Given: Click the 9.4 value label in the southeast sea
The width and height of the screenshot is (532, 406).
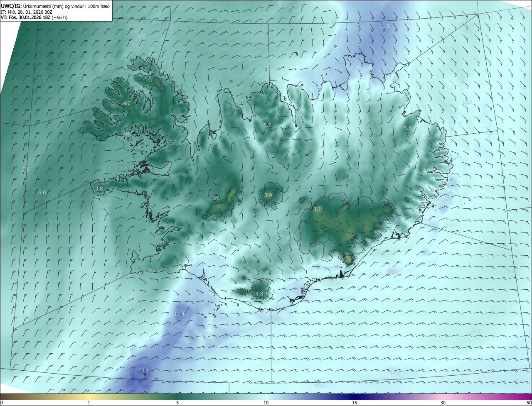Looking at the screenshot, I should click(477, 331).
